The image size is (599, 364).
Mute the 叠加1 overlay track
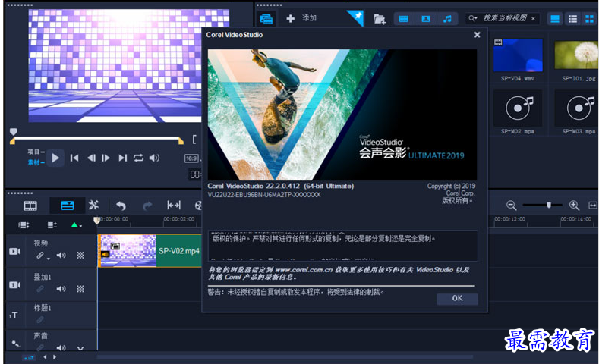61,289
